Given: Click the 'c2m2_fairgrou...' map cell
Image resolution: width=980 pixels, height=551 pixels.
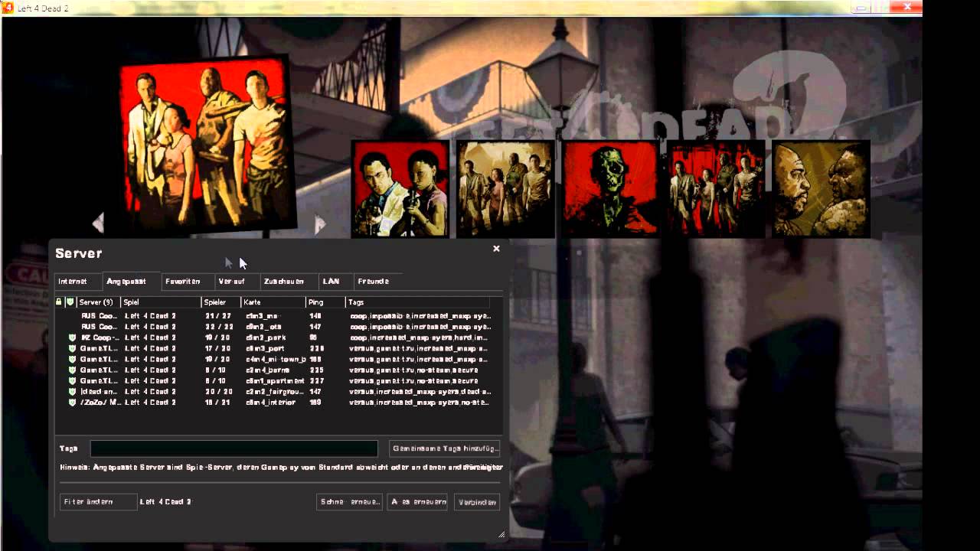Looking at the screenshot, I should click(275, 391).
